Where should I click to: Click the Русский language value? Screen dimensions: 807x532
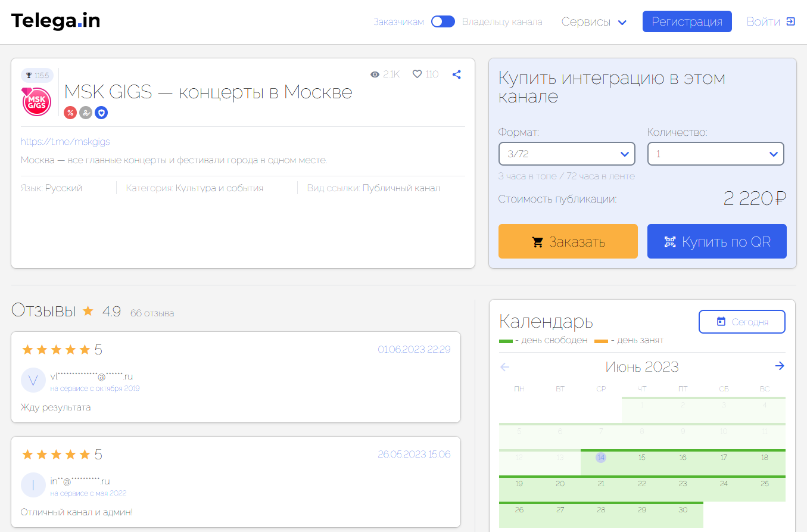click(64, 188)
